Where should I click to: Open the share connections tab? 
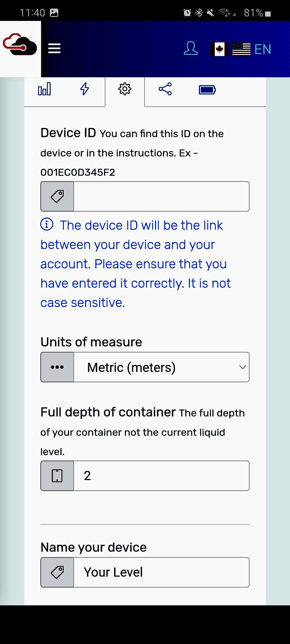coord(165,89)
